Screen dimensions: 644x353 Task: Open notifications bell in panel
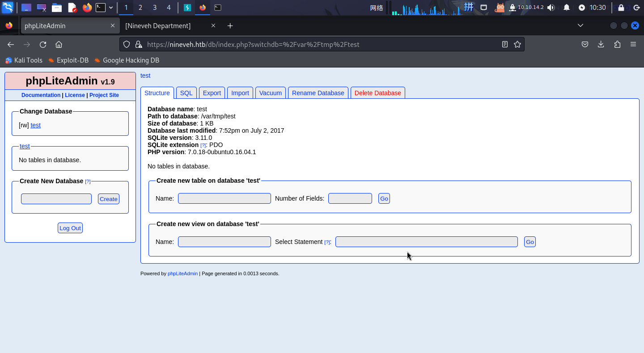click(x=567, y=8)
